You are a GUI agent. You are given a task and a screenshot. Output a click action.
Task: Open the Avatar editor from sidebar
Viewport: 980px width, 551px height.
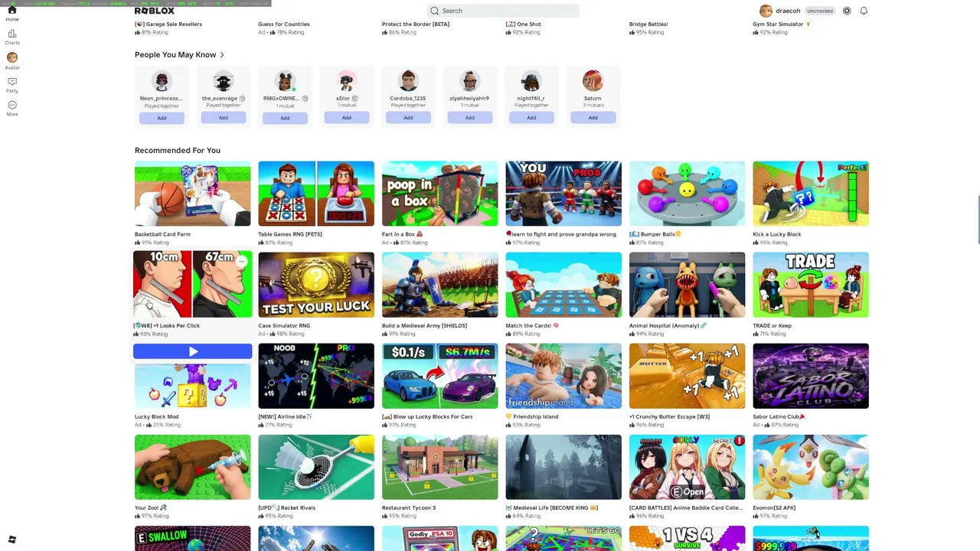tap(12, 61)
